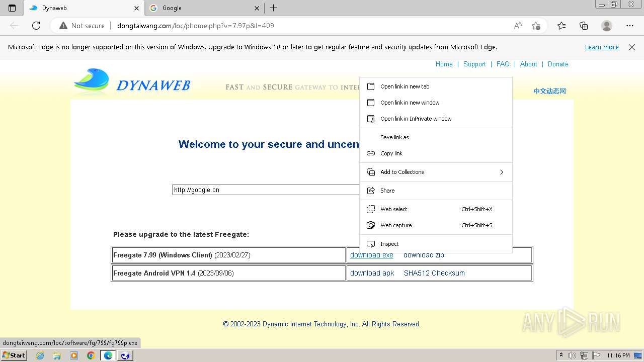
Task: Open Tab actions menu icon
Action: [x=12, y=8]
